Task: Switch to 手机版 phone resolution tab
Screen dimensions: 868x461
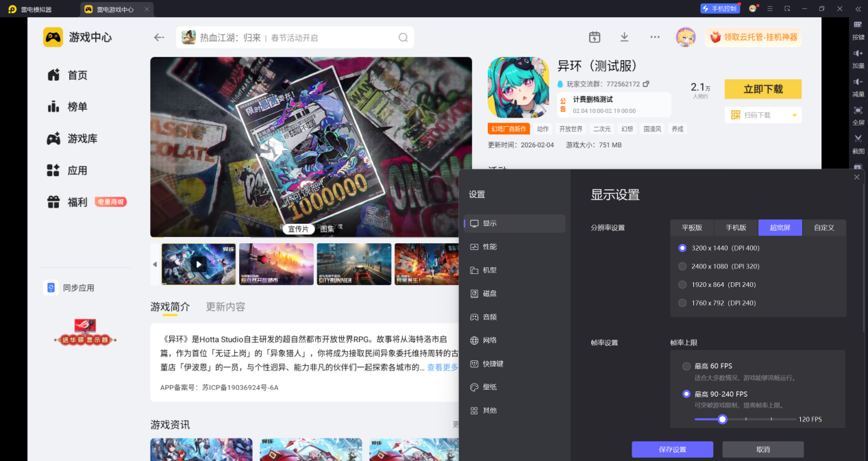Action: [x=736, y=227]
